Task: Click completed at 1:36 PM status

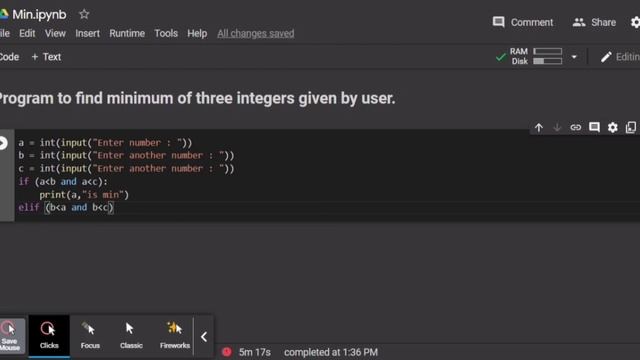Action: [x=331, y=352]
